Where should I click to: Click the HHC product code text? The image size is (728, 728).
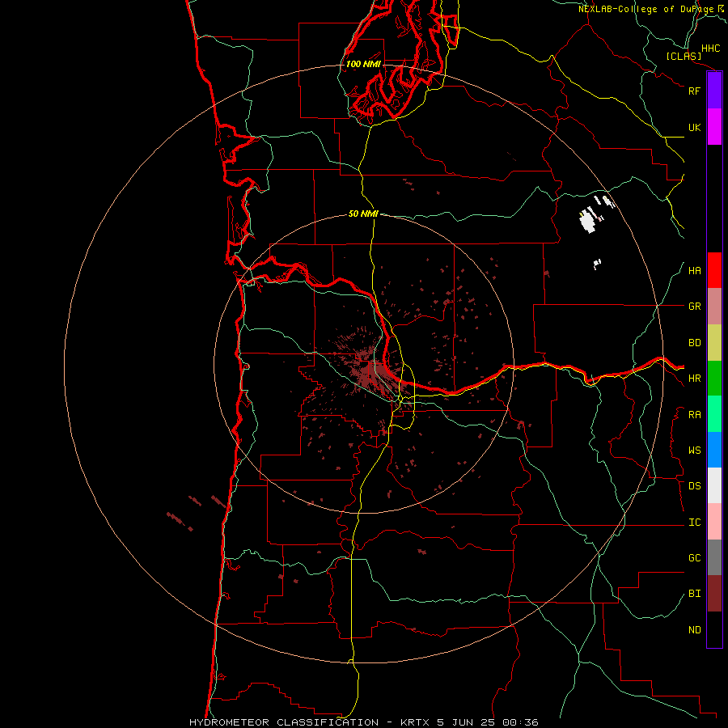(x=711, y=49)
